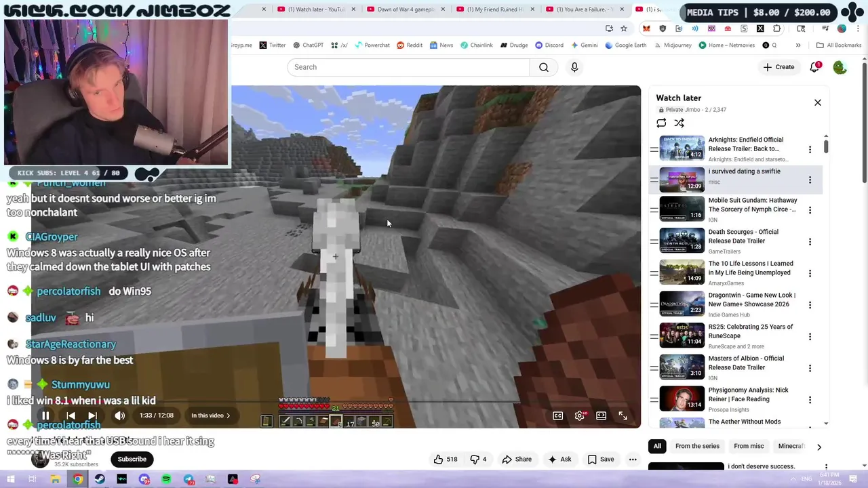Image resolution: width=868 pixels, height=488 pixels.
Task: Toggle theater mode on the player
Action: click(601, 415)
